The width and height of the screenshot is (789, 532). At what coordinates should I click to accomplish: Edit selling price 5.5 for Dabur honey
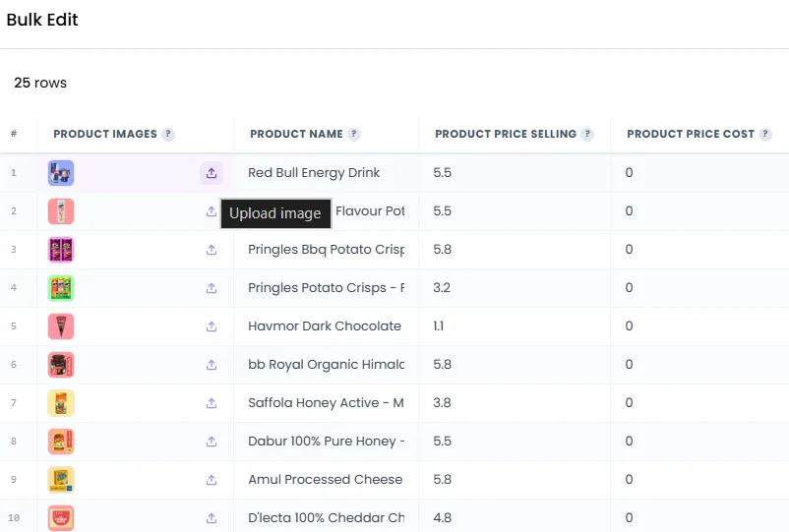pos(515,442)
